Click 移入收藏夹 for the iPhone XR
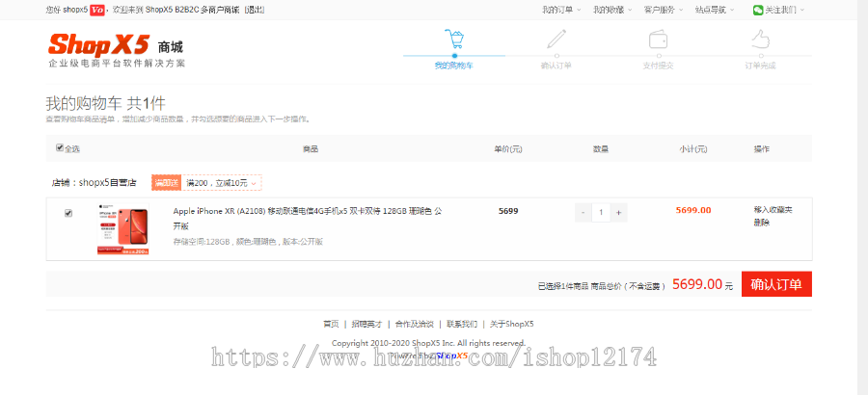Screen dimensions: 868x395 (773, 210)
